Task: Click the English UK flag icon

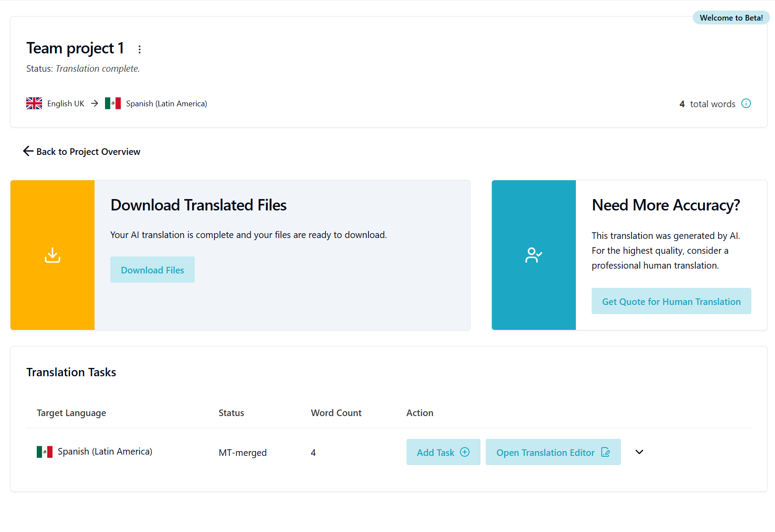Action: (x=34, y=103)
